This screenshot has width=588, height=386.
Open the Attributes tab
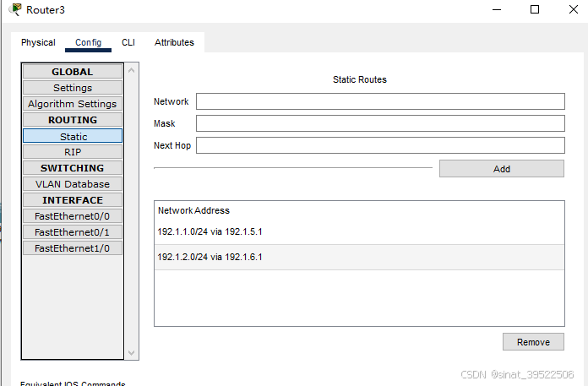coord(174,42)
